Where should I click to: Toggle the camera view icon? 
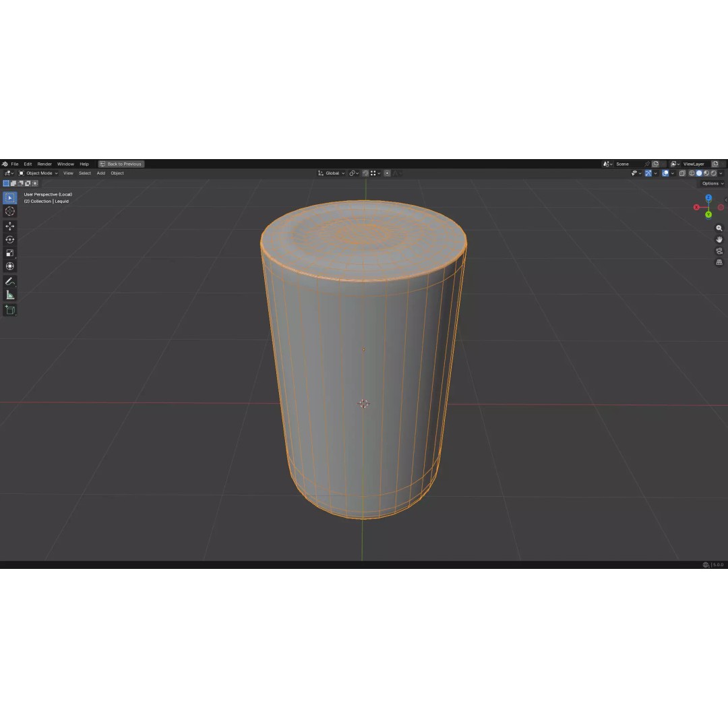[719, 251]
